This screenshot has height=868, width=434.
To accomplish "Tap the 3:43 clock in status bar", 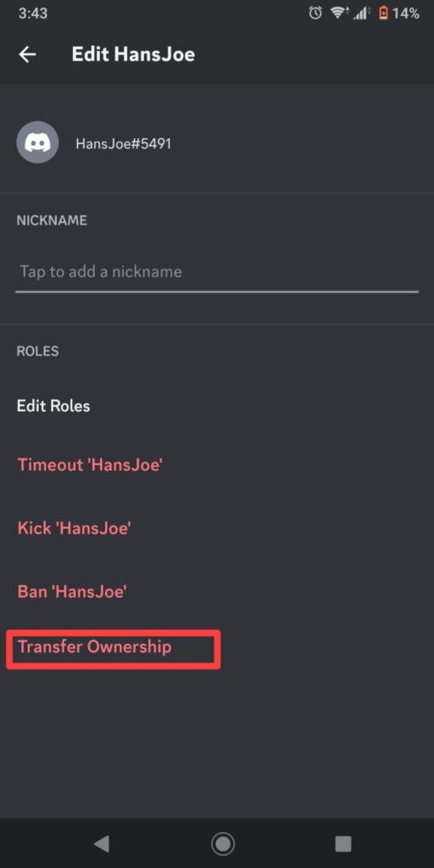I will [33, 14].
